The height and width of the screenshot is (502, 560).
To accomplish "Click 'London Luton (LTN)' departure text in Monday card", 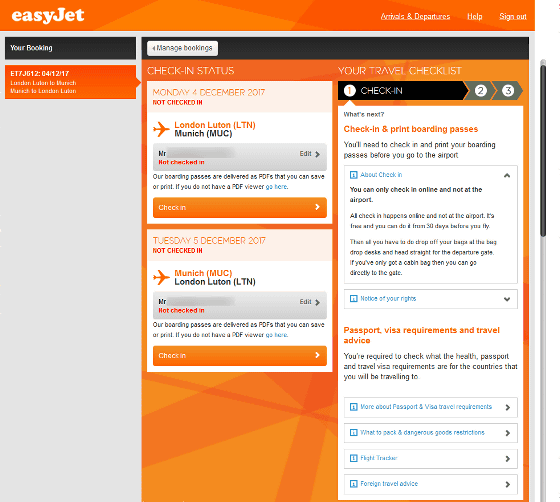I will click(x=215, y=125).
